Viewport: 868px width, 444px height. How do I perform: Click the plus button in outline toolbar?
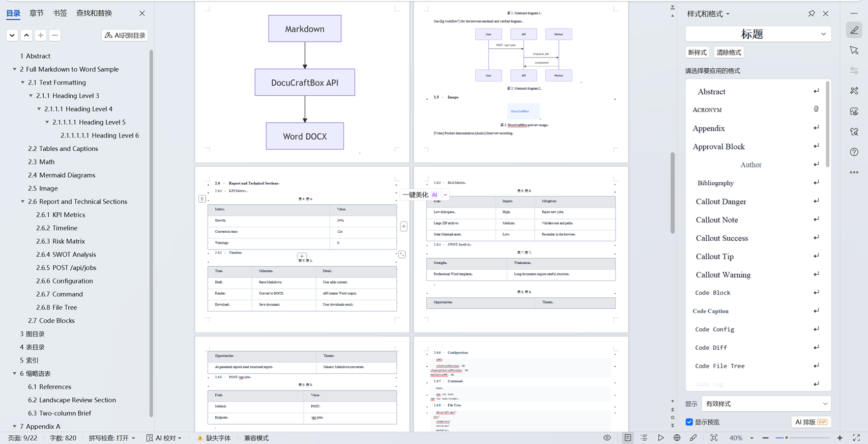click(41, 35)
